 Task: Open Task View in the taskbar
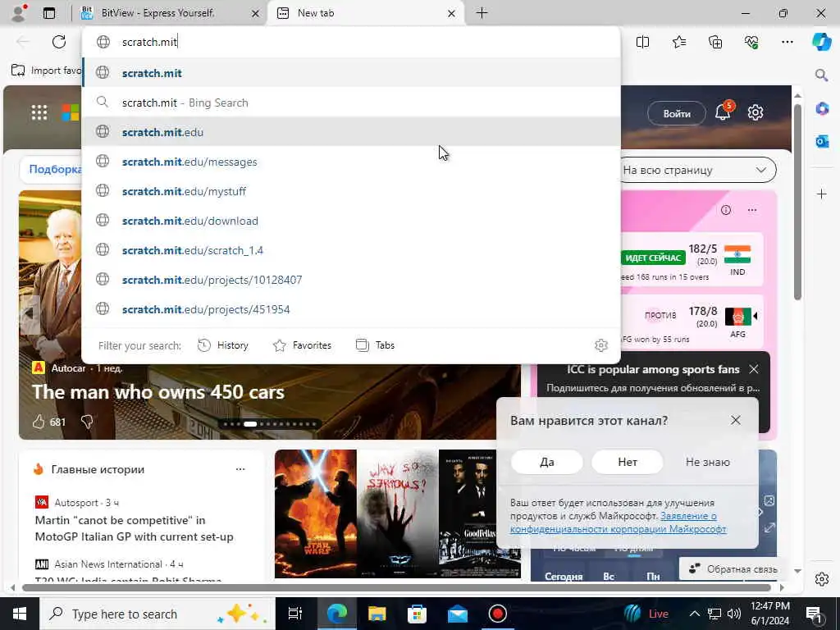coord(295,614)
